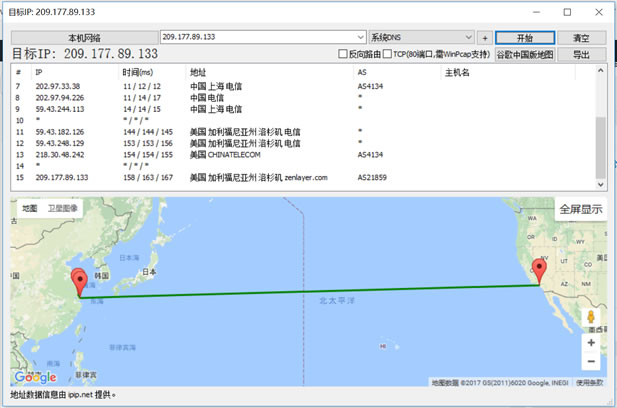Zoom in the map with plus icon
Image resolution: width=617 pixels, height=408 pixels.
[591, 342]
